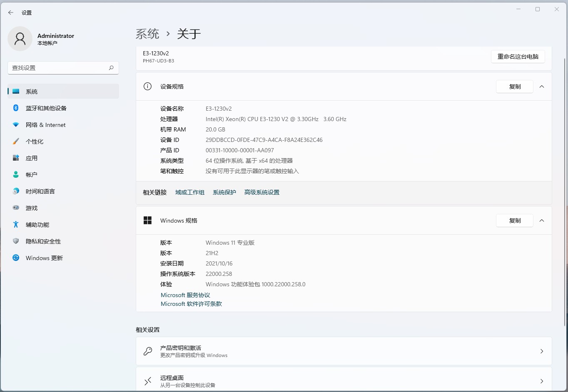Copy device specifications with 复制 button

515,87
